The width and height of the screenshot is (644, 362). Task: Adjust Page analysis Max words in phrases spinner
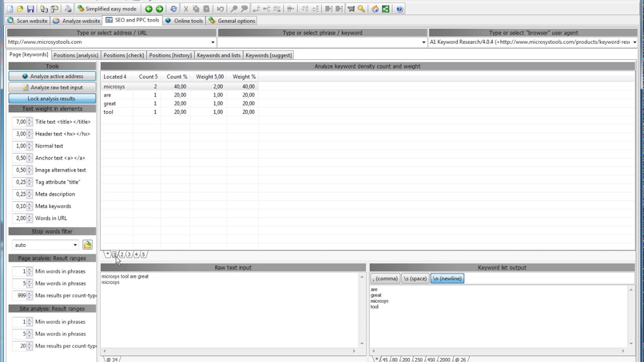(30, 284)
